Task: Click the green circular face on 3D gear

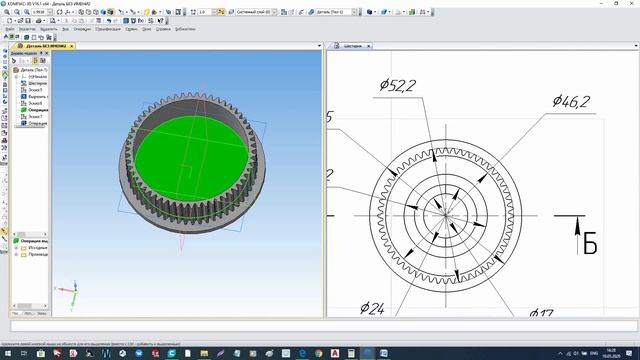Action: coord(191,158)
